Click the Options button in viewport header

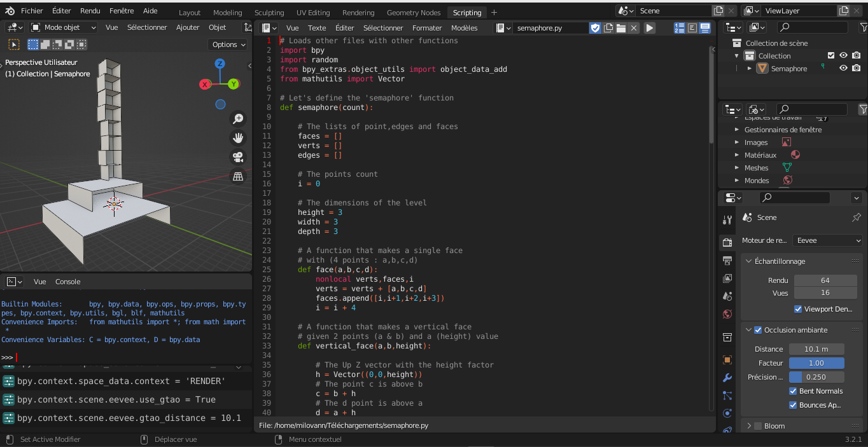tap(228, 45)
